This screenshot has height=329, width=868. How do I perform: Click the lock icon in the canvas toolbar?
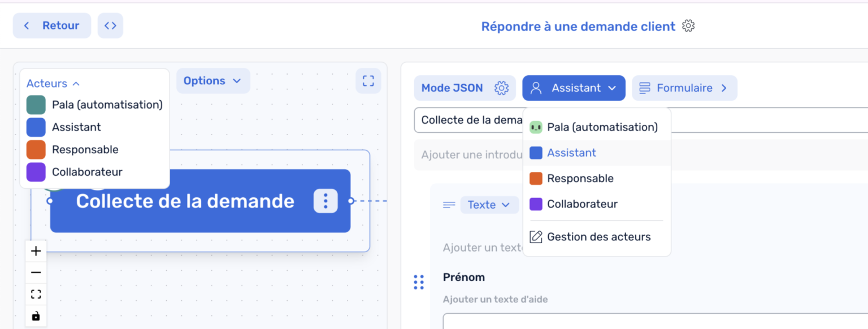(36, 315)
